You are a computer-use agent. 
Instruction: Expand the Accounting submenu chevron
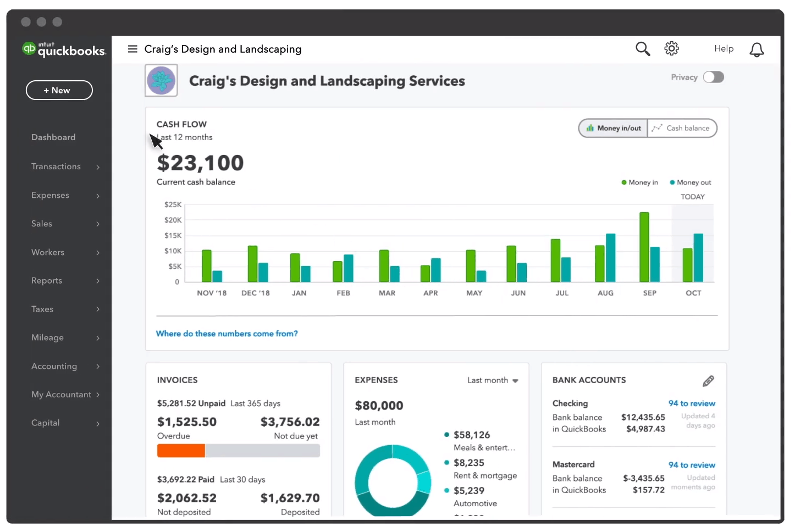(x=98, y=367)
